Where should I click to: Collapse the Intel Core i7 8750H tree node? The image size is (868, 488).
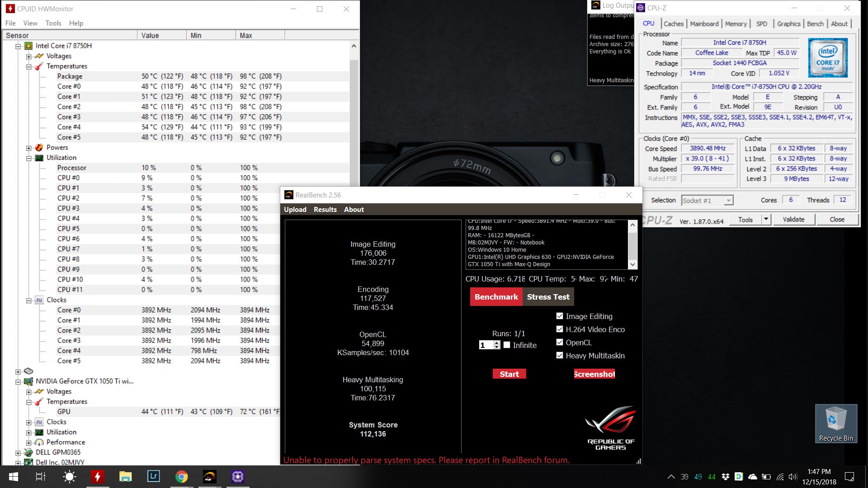click(x=18, y=46)
